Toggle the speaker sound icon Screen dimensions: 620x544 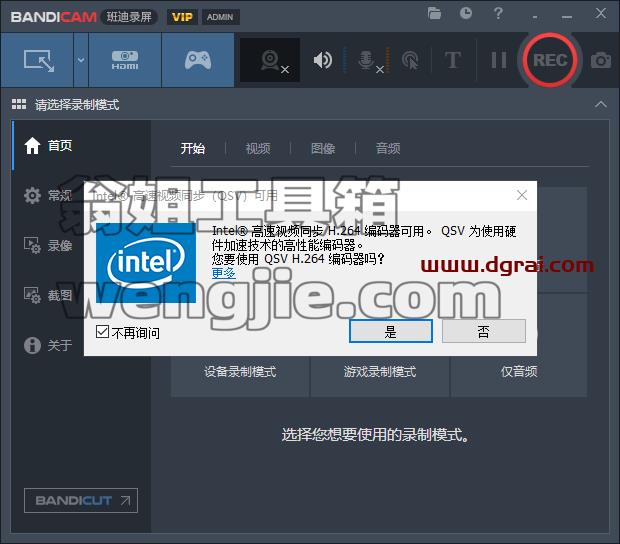323,60
